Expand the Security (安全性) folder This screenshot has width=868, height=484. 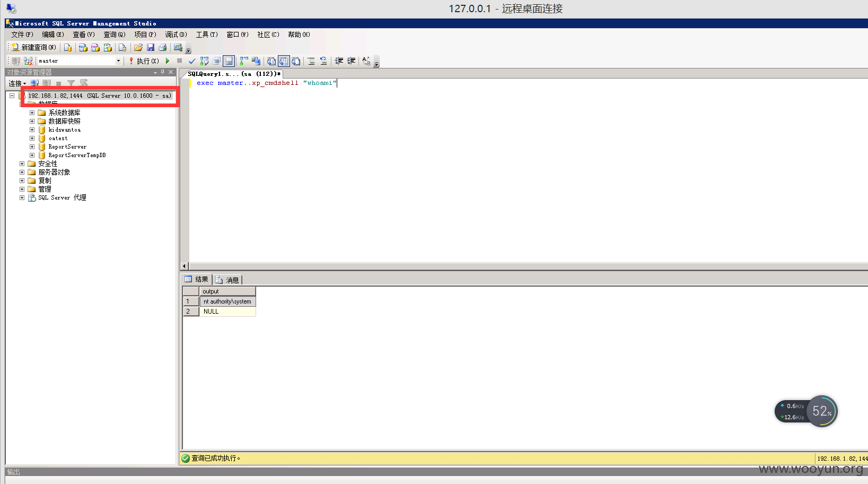pos(22,164)
